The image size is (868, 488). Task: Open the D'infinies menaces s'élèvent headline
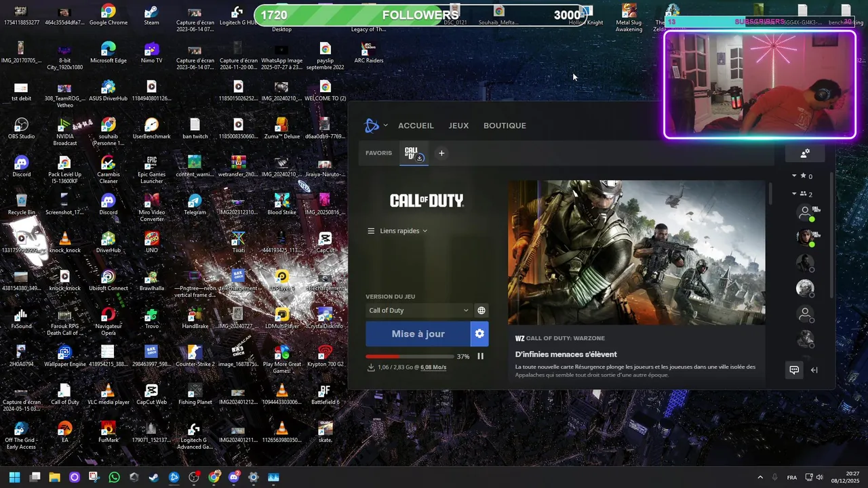tap(566, 354)
